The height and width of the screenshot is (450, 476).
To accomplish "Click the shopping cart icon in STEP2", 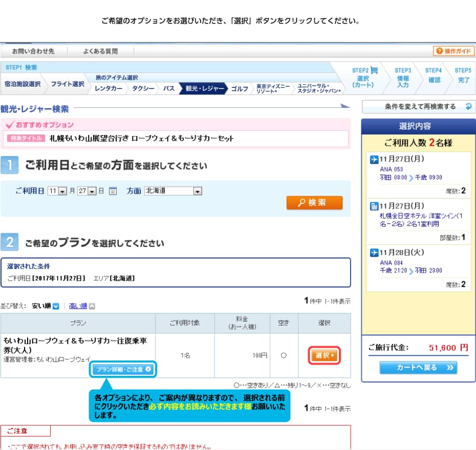I will pyautogui.click(x=374, y=71).
